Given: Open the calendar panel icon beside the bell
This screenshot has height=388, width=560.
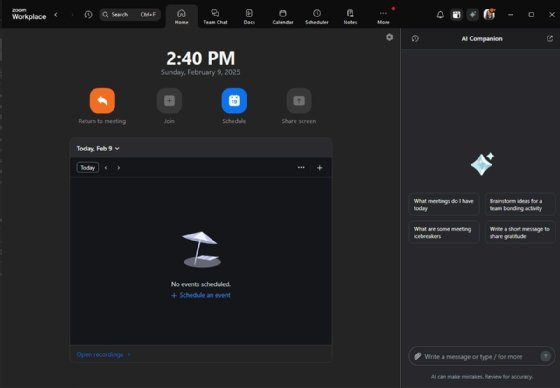Looking at the screenshot, I should click(x=456, y=15).
